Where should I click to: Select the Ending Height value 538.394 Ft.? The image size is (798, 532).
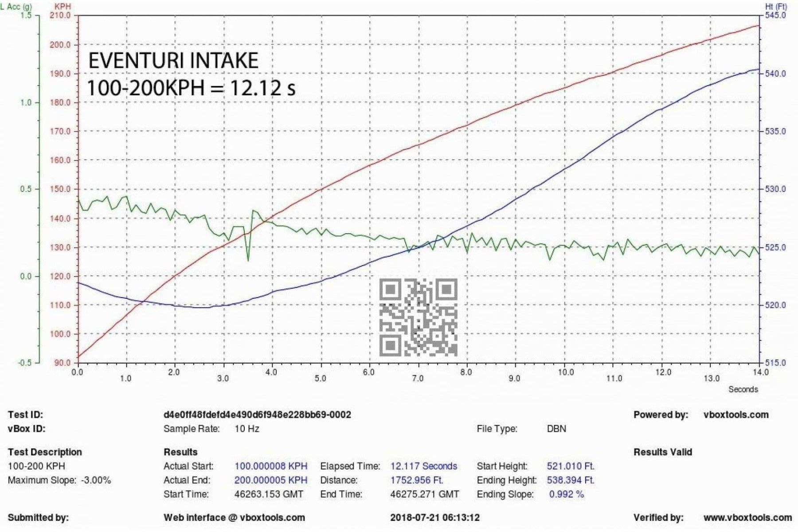[x=571, y=480]
